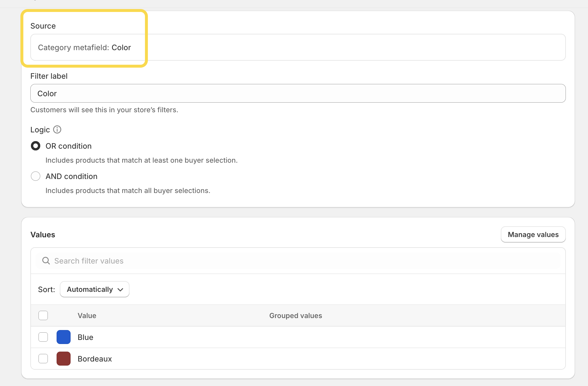Click the Source category metafield Color icon
Screen dimensions: 588x386
[x=84, y=48]
